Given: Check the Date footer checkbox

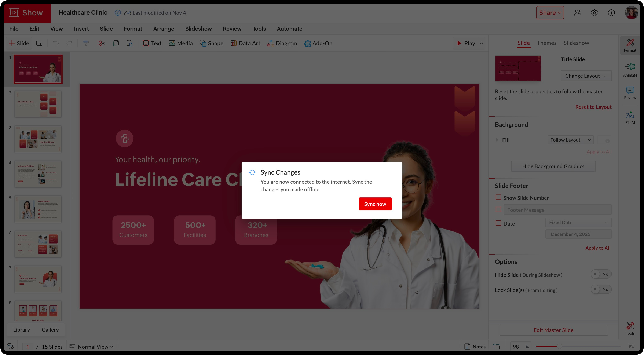Looking at the screenshot, I should click(498, 223).
